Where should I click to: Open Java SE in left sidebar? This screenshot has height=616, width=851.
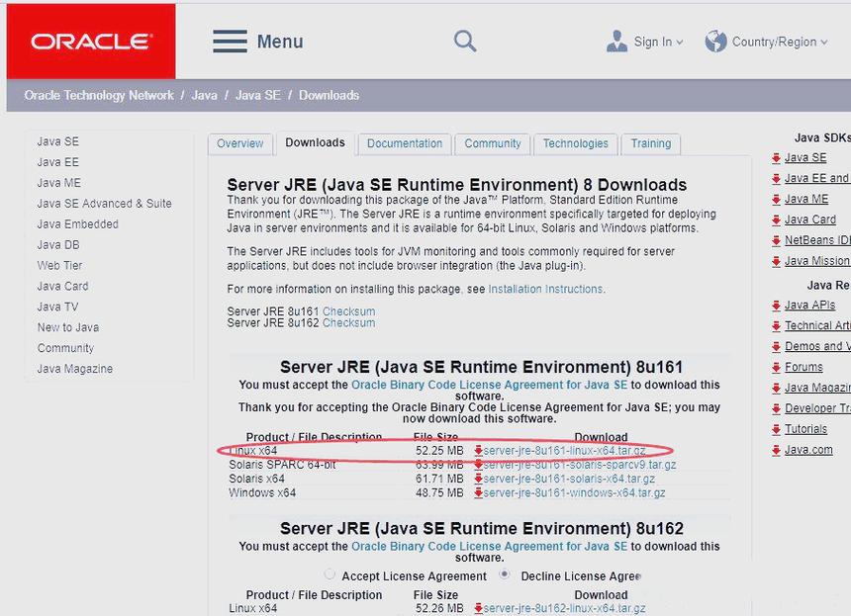(58, 141)
